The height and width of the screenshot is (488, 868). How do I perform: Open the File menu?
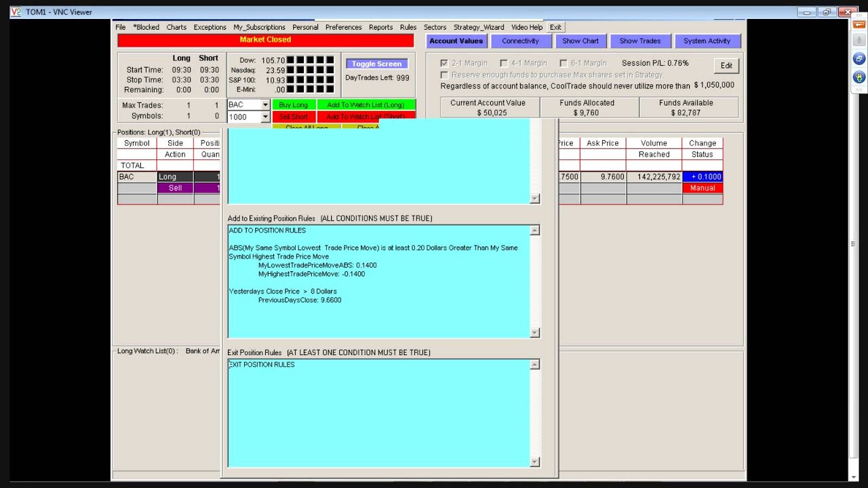pyautogui.click(x=120, y=27)
